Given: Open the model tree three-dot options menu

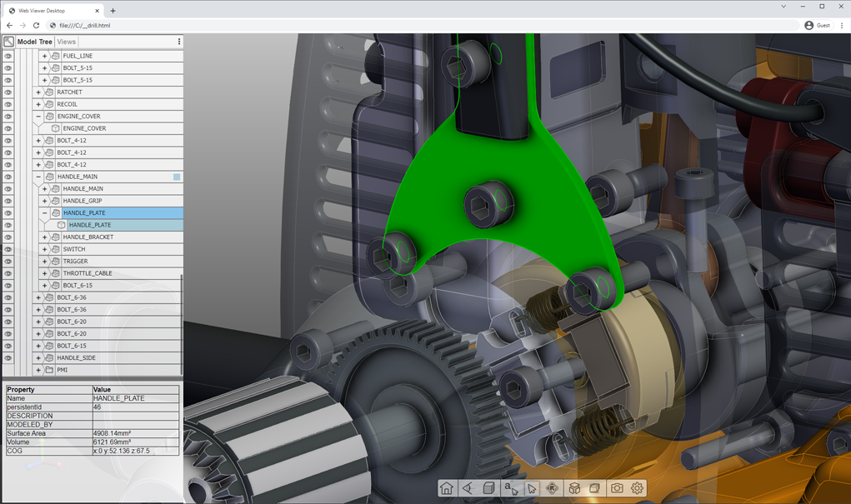Looking at the screenshot, I should pos(178,42).
